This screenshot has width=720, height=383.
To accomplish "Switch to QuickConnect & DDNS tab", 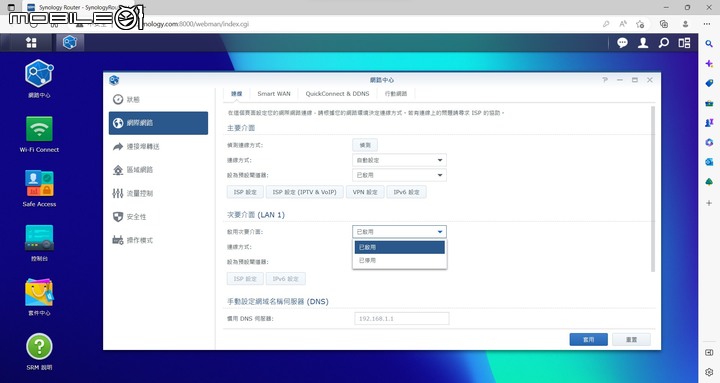I will point(338,94).
